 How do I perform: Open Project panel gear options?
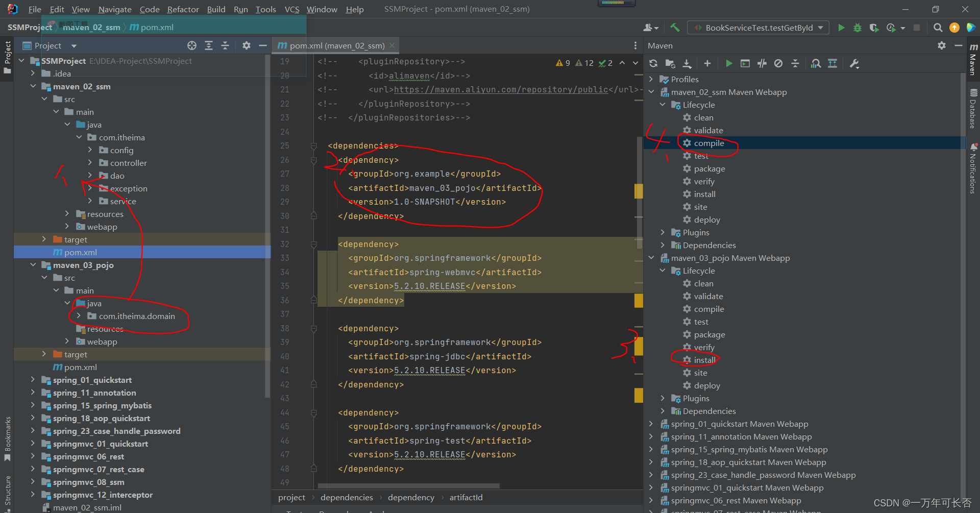247,45
